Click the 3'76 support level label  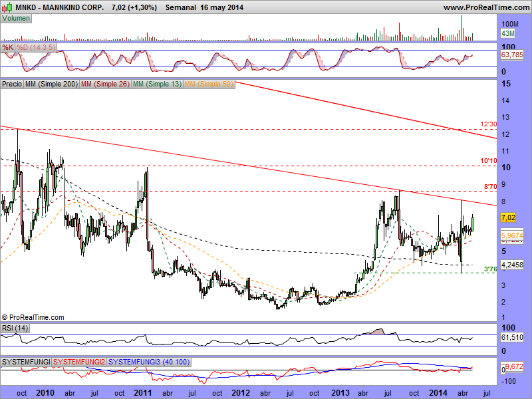(x=490, y=269)
